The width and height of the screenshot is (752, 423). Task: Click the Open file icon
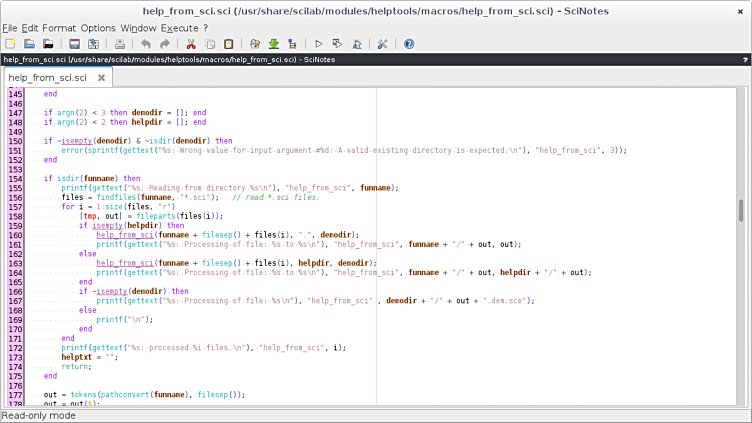click(x=29, y=44)
